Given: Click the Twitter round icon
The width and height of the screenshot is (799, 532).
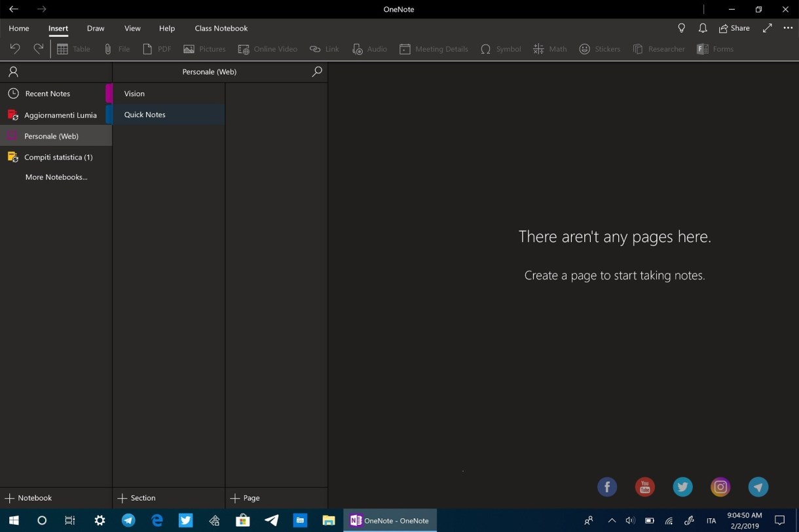Looking at the screenshot, I should click(x=682, y=486).
